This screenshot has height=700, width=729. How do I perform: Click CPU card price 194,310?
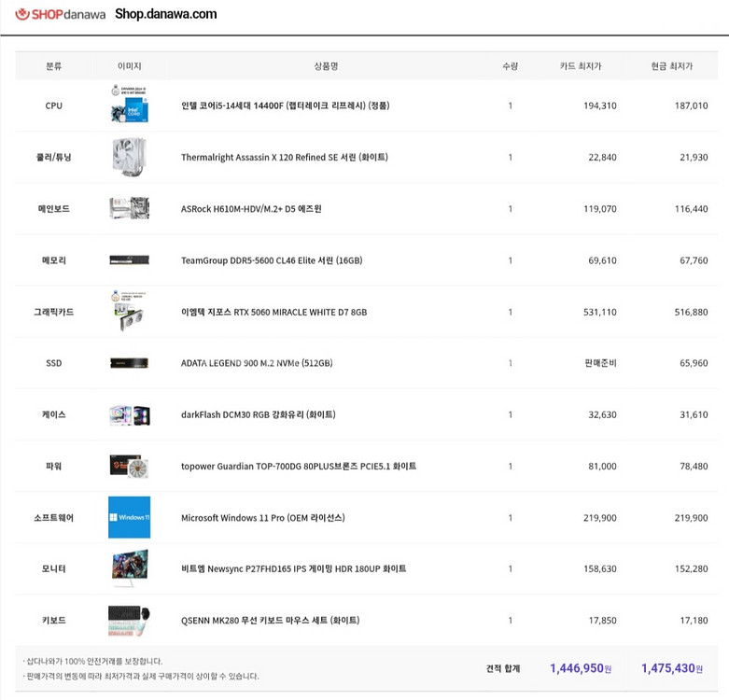(600, 105)
